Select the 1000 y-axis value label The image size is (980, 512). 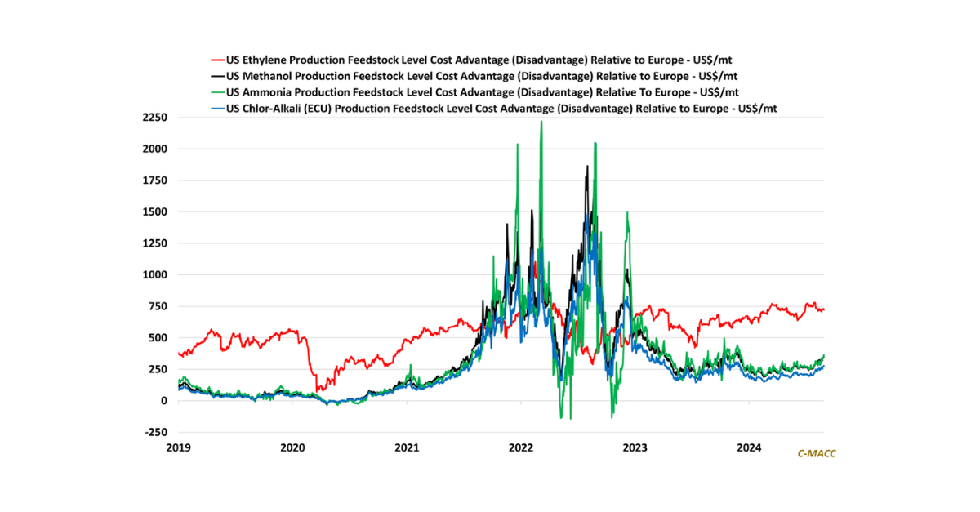point(155,275)
